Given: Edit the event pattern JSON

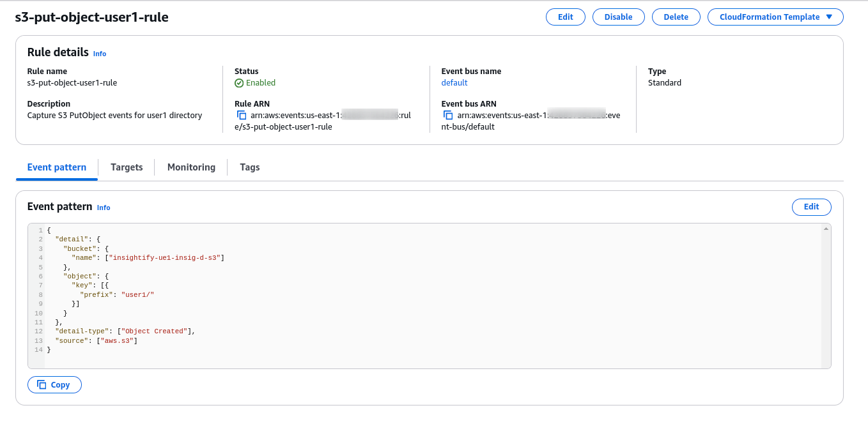Looking at the screenshot, I should click(811, 207).
